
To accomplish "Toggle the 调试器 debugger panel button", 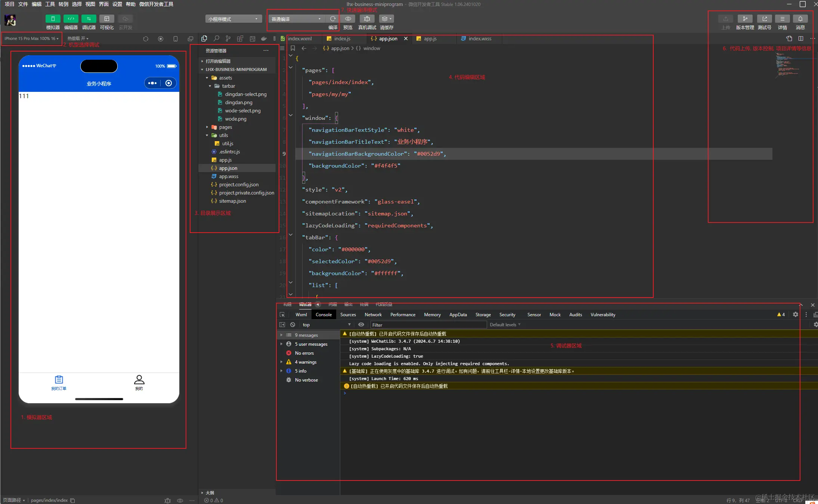I will click(89, 19).
